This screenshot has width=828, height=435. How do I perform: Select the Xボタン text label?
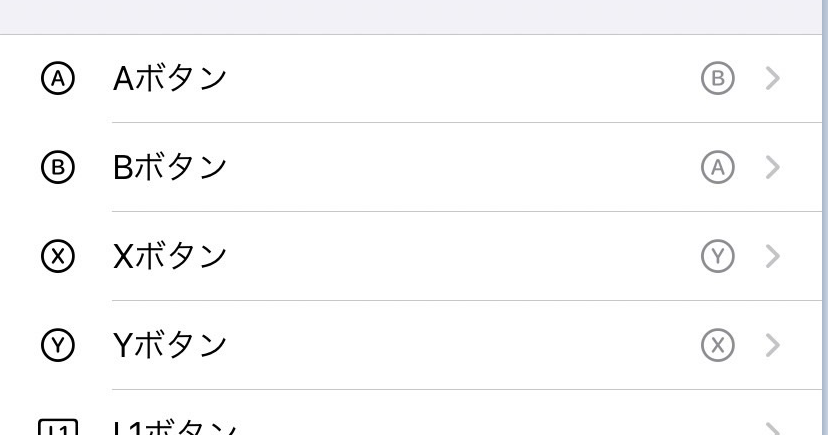point(170,257)
